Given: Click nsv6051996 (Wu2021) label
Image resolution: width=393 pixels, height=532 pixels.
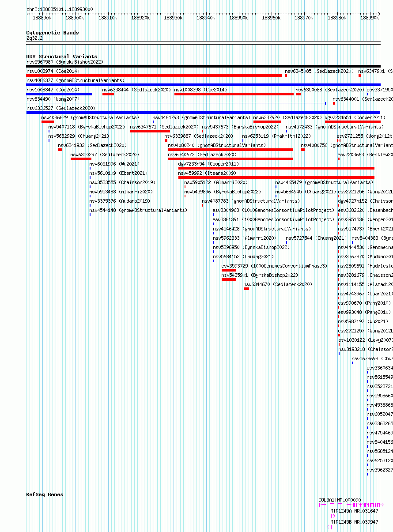Looking at the screenshot, I should (x=114, y=164).
